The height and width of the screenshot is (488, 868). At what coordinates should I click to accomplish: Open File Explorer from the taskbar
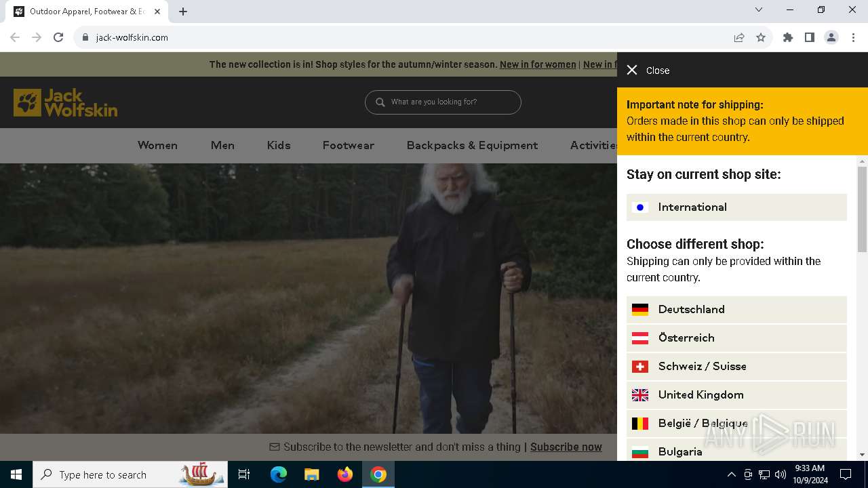(x=311, y=474)
